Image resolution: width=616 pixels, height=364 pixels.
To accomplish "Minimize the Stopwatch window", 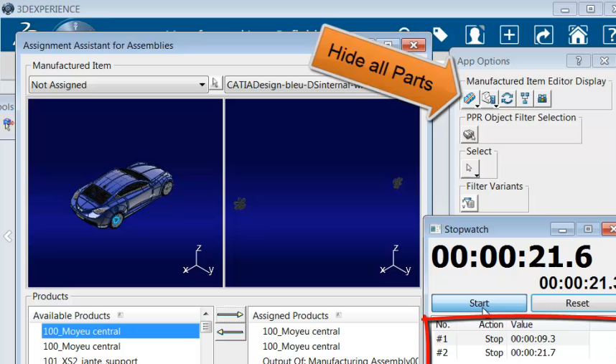I will tap(563, 229).
